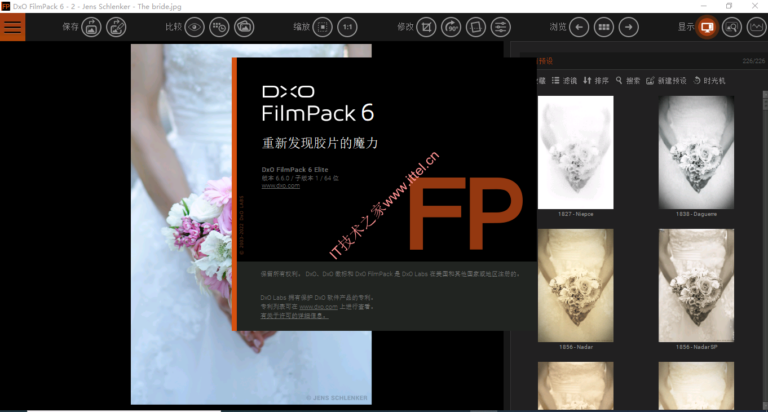The width and height of the screenshot is (768, 412).
Task: Click the side-by-side compare with clock icon
Action: pyautogui.click(x=219, y=27)
